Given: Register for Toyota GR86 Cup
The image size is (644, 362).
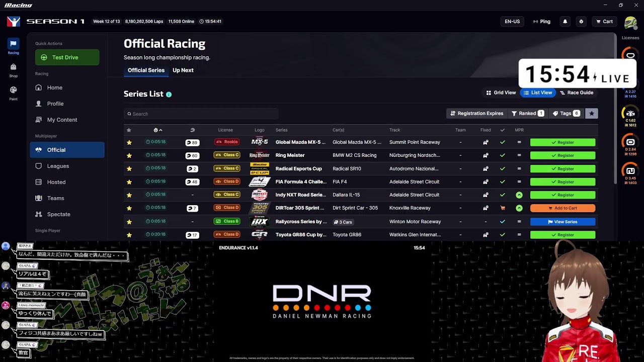Looking at the screenshot, I should pyautogui.click(x=562, y=235).
